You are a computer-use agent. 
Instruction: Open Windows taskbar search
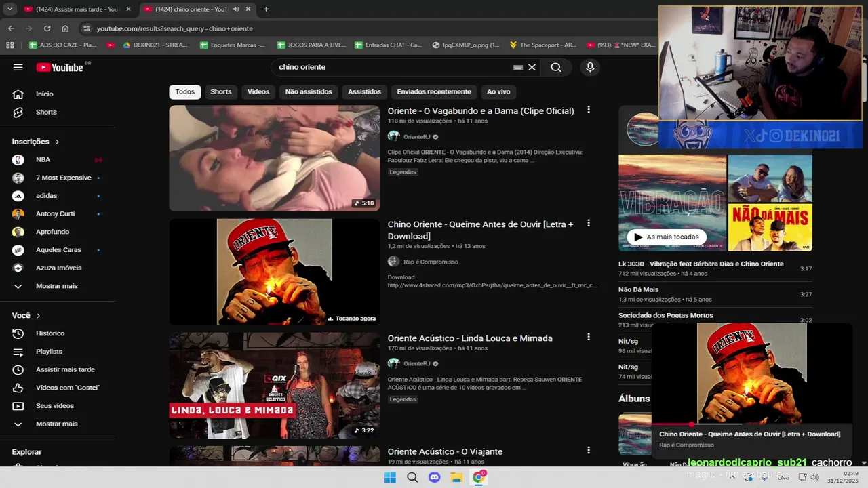tap(412, 477)
